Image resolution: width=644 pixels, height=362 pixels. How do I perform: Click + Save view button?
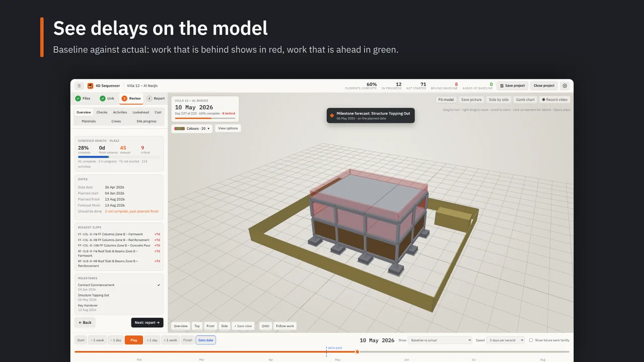tap(244, 326)
